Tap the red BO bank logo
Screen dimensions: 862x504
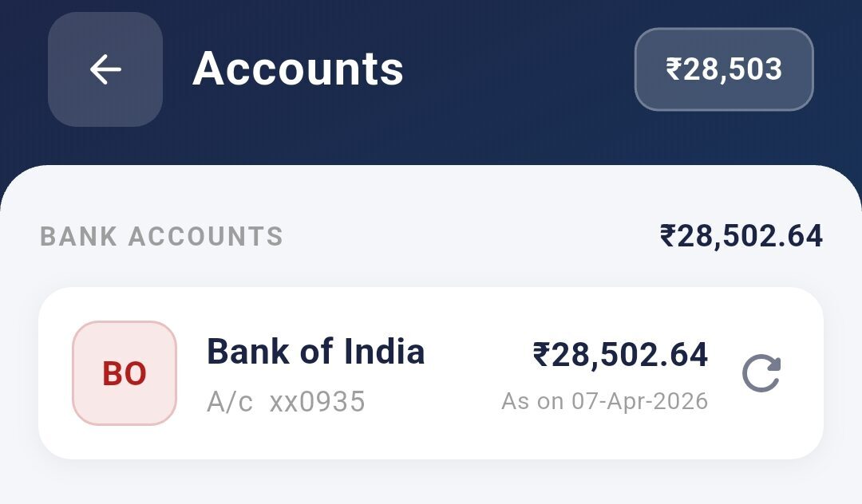[x=125, y=374]
